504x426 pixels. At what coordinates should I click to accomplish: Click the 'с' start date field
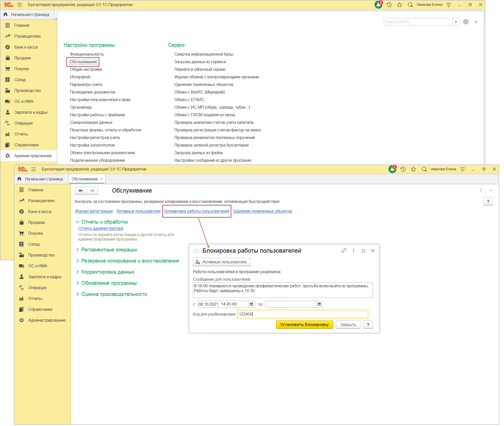[x=223, y=304]
